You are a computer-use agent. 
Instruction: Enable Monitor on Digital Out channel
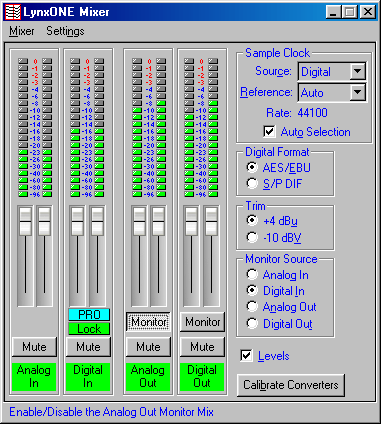(203, 322)
